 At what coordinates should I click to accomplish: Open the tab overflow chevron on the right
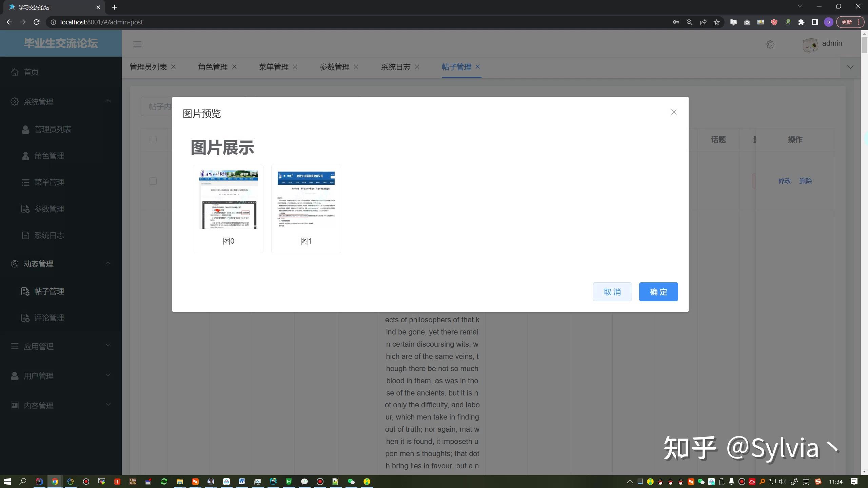point(850,67)
